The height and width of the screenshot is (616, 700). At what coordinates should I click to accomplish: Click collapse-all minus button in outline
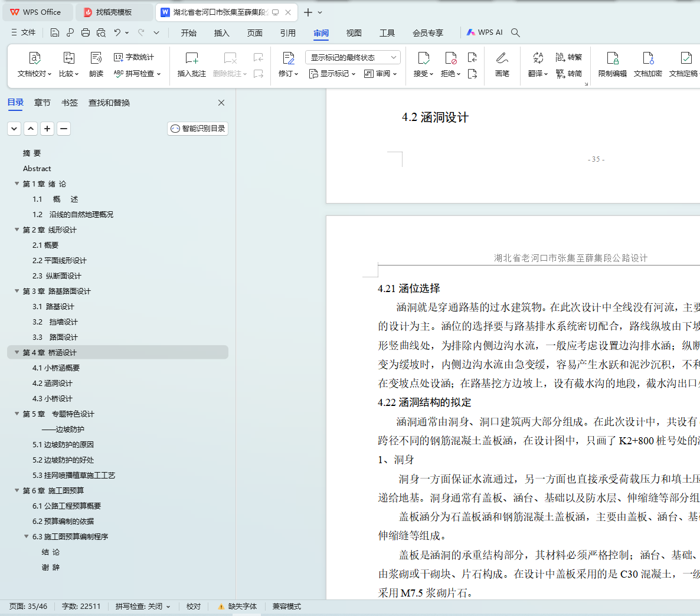coord(63,129)
